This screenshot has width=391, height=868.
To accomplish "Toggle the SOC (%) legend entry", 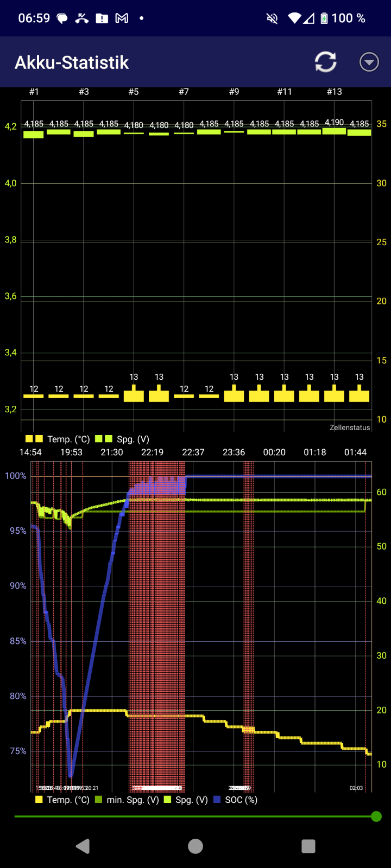I will [x=236, y=800].
